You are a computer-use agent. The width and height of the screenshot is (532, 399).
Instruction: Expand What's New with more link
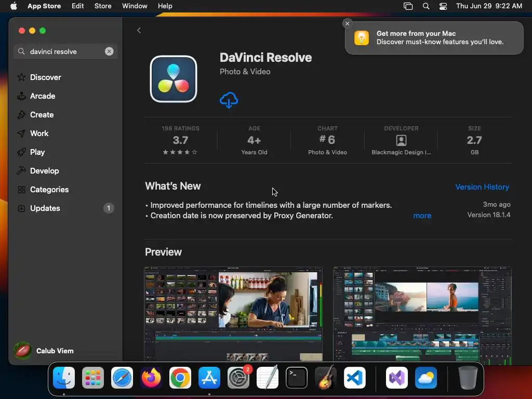coord(422,216)
